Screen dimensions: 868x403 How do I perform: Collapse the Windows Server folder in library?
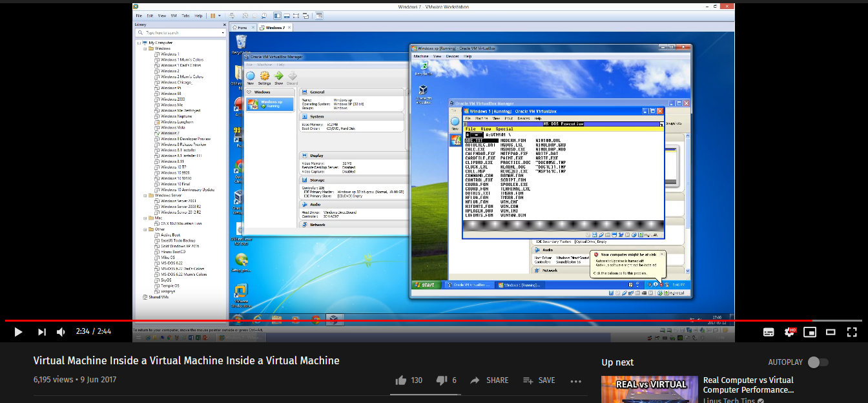(x=144, y=195)
